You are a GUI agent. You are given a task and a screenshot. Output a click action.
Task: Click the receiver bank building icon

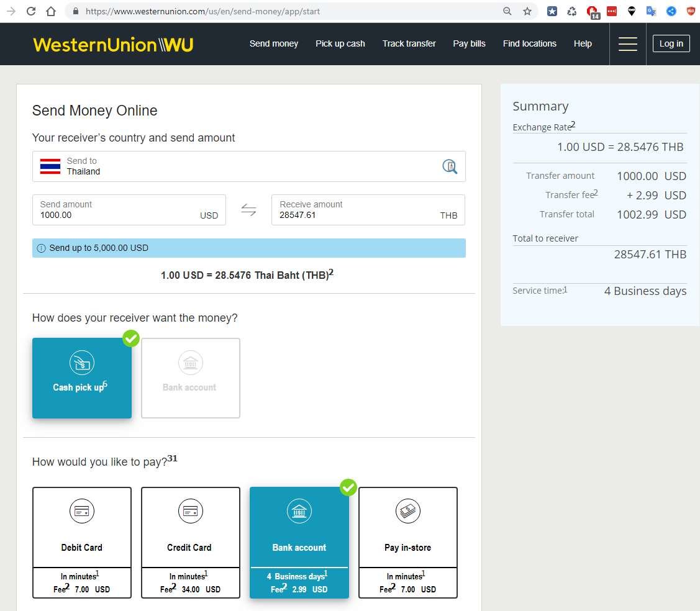click(191, 363)
